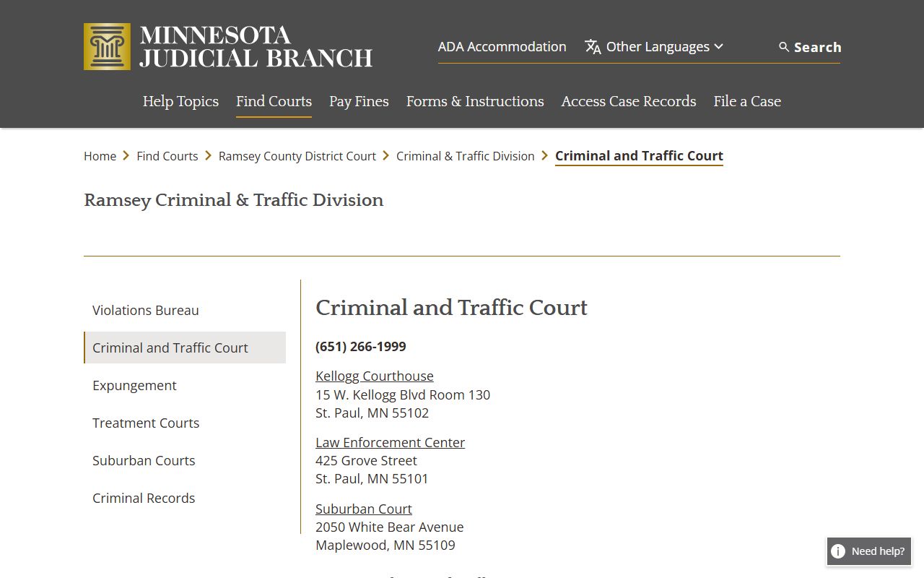Open Forms & Instructions menu item
The image size is (924, 578).
tap(475, 101)
